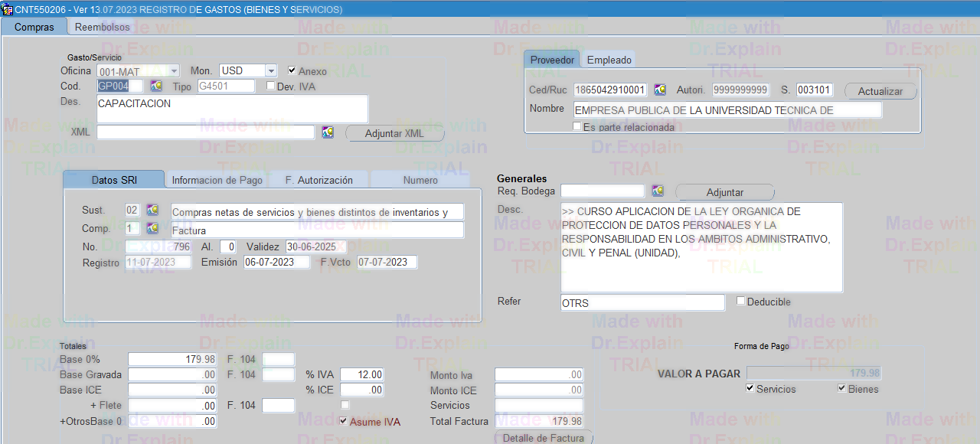This screenshot has height=444, width=980.
Task: Select the Empleado tab
Action: point(609,60)
